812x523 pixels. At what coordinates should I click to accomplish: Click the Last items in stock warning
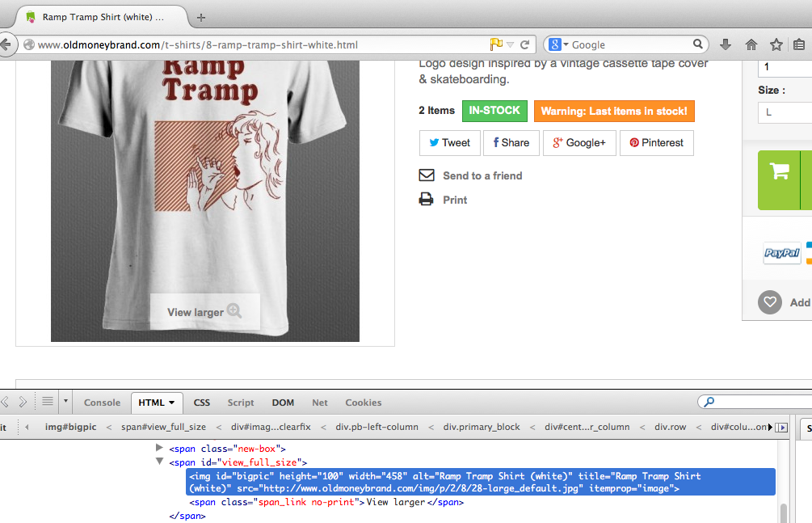coord(614,111)
